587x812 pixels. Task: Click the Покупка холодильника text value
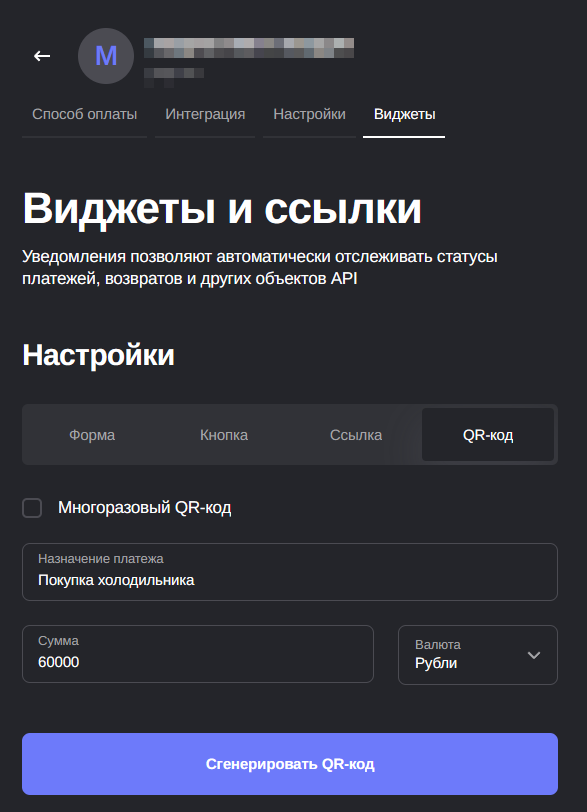[x=116, y=580]
